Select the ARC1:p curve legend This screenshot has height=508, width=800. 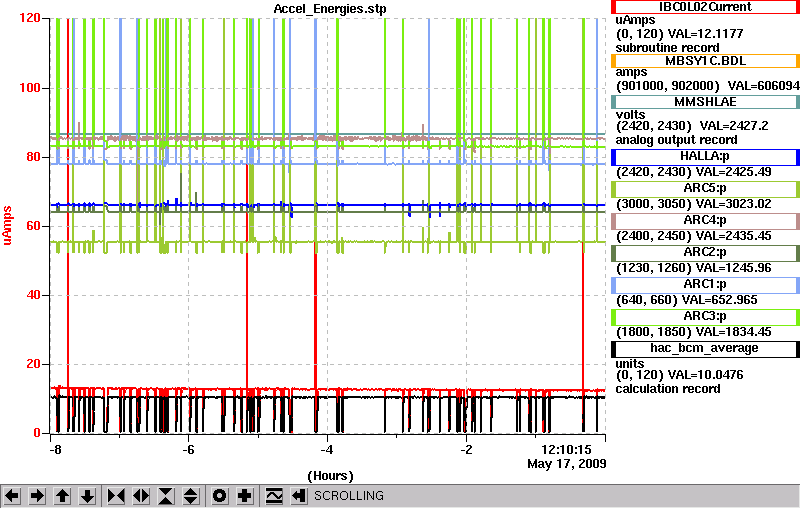pyautogui.click(x=705, y=285)
